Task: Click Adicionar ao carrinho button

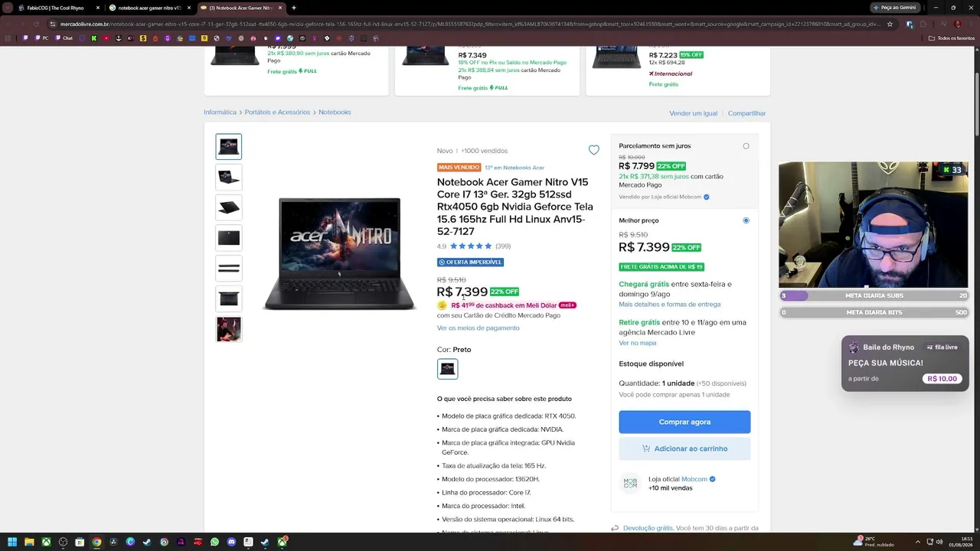Action: pyautogui.click(x=684, y=448)
